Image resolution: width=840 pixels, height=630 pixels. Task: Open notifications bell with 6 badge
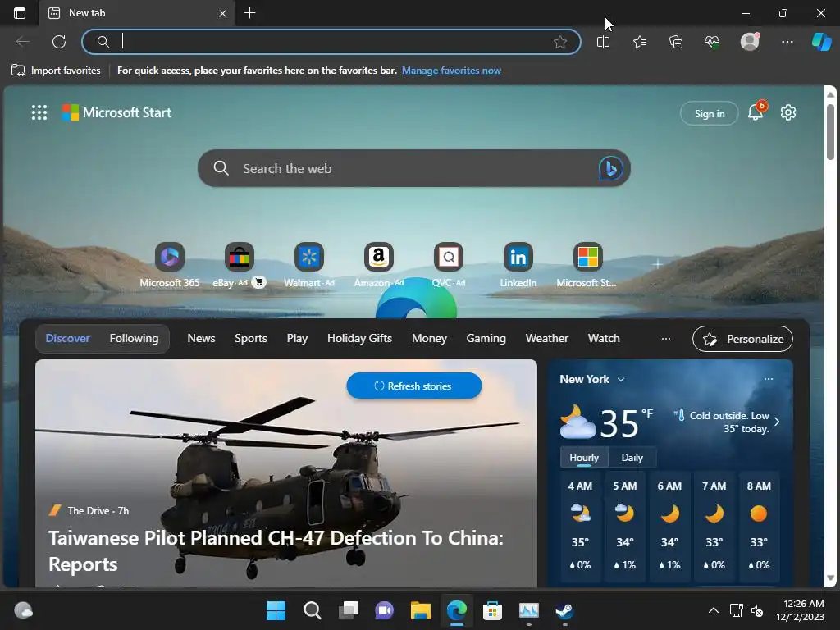pos(756,112)
